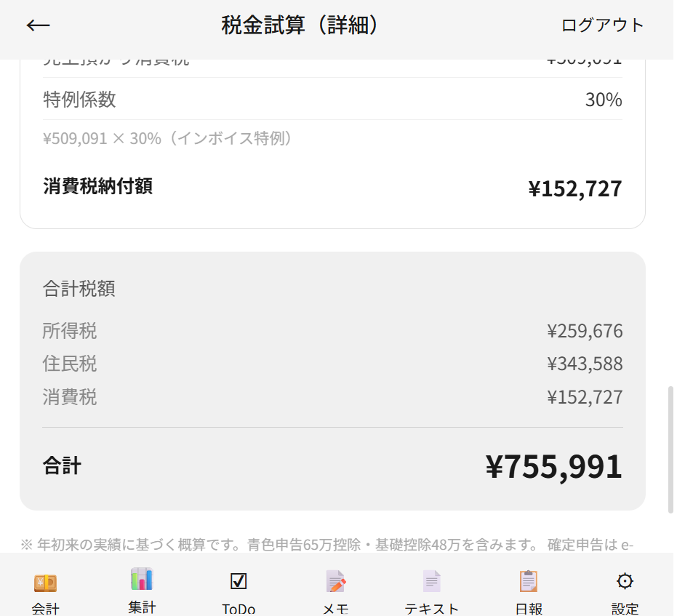This screenshot has width=685, height=616.
Task: Click the 合計 total amount ¥755,991
Action: click(x=554, y=467)
